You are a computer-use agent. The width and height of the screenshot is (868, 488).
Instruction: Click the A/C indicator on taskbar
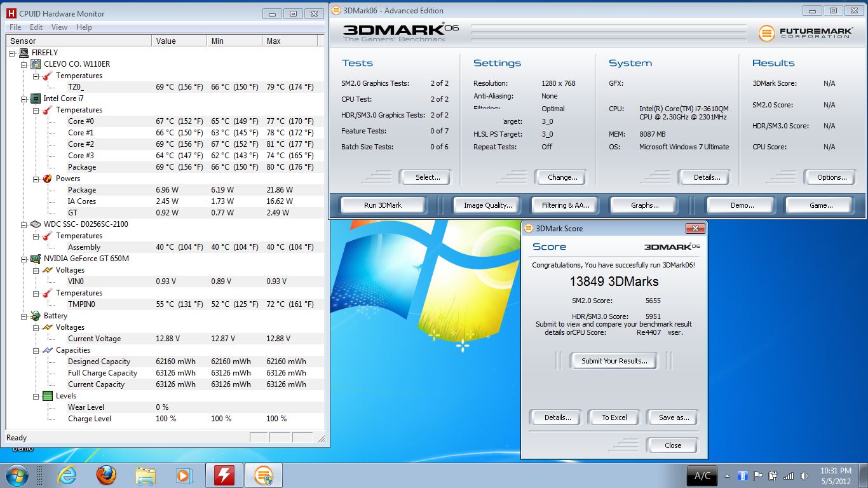tap(702, 476)
